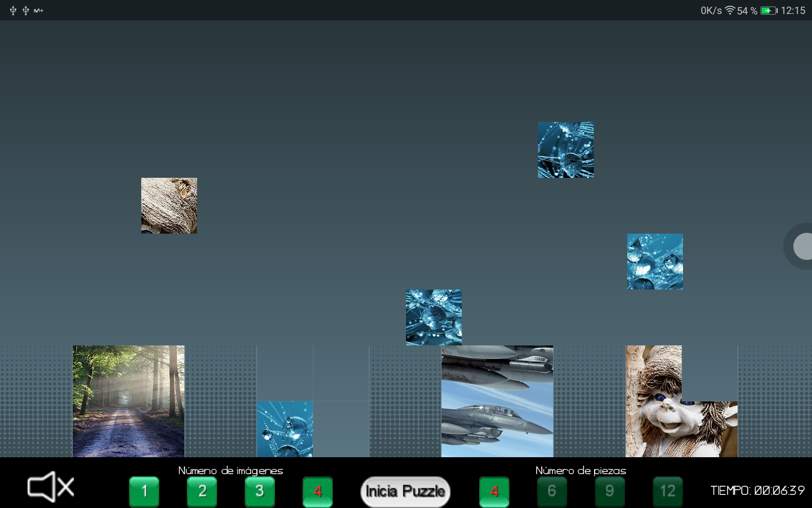The image size is (812, 508).
Task: Tap the clock showing 12:15
Action: 794,10
